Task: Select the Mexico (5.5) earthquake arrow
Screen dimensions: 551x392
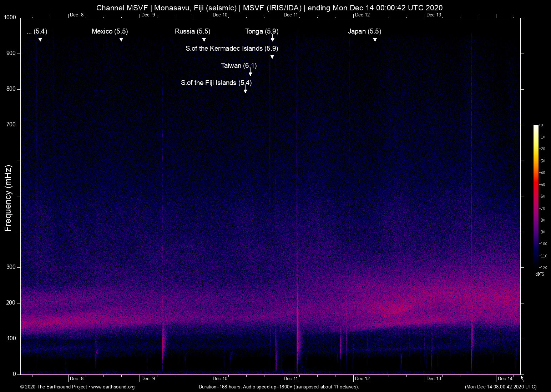Action: (122, 40)
